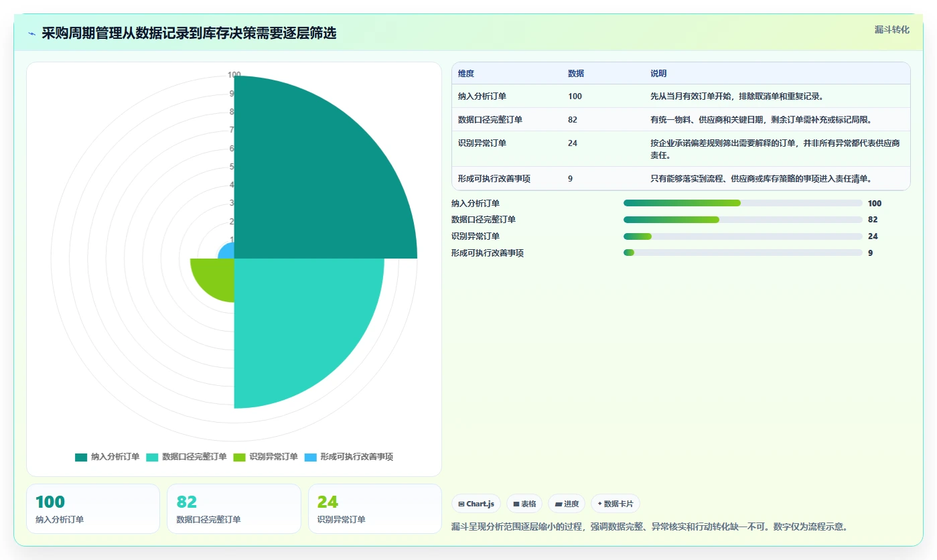Viewport: 937px width, 560px height.
Task: Toggle the 纳入分析订单 legend swatch
Action: coord(81,457)
